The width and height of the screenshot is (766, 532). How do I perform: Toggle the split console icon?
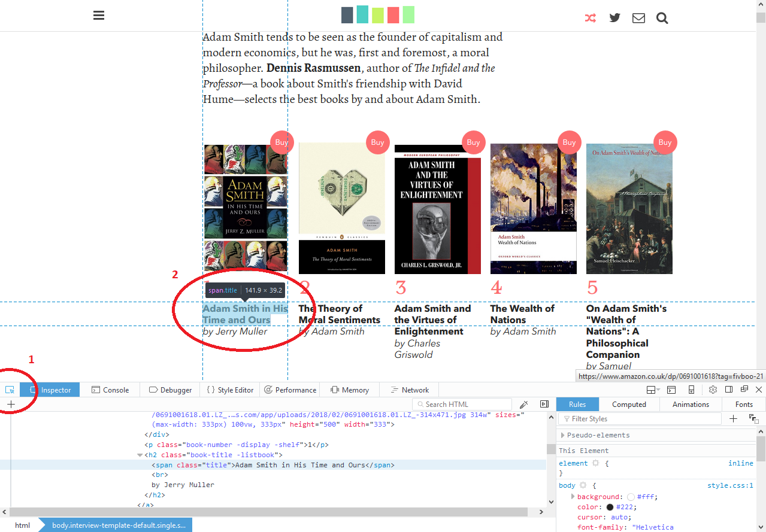coord(671,390)
